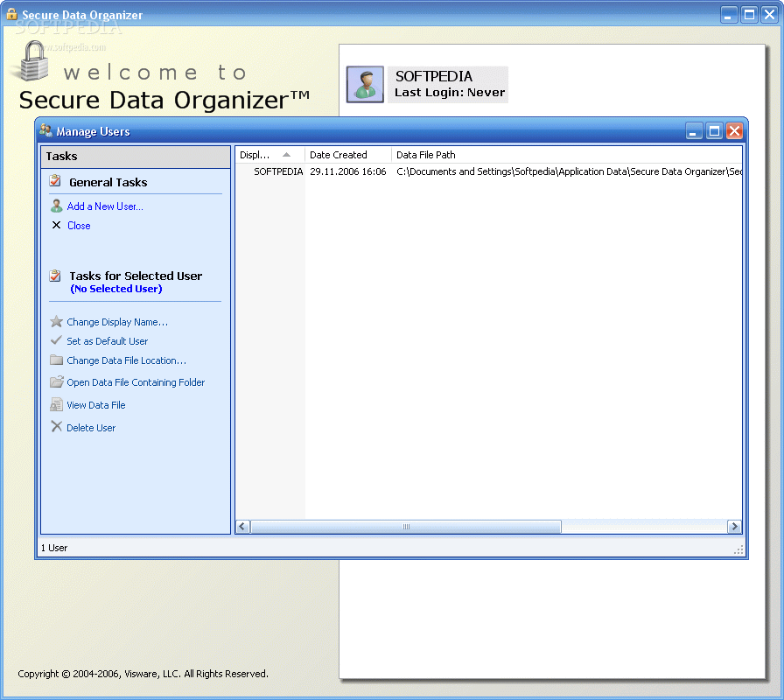This screenshot has width=784, height=700.
Task: Click the C:\Documents and Settings path cell
Action: [569, 171]
